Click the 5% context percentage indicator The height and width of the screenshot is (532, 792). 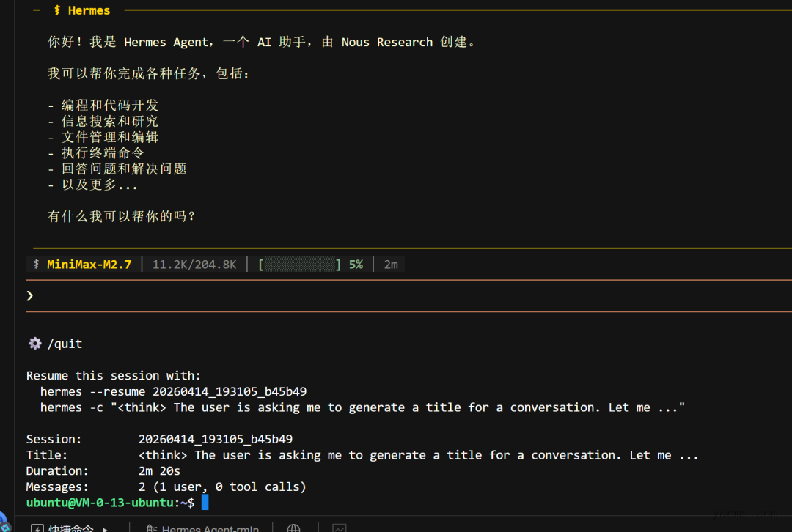coord(356,265)
